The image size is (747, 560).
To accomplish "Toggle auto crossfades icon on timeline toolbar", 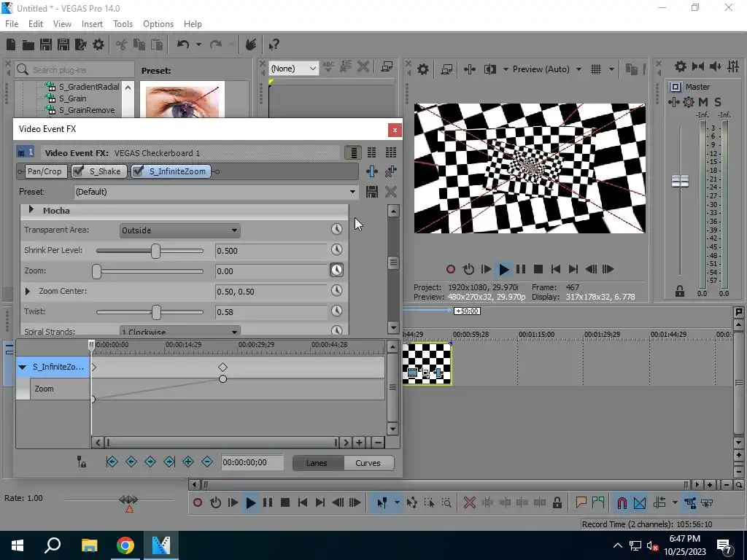I will pos(640,503).
